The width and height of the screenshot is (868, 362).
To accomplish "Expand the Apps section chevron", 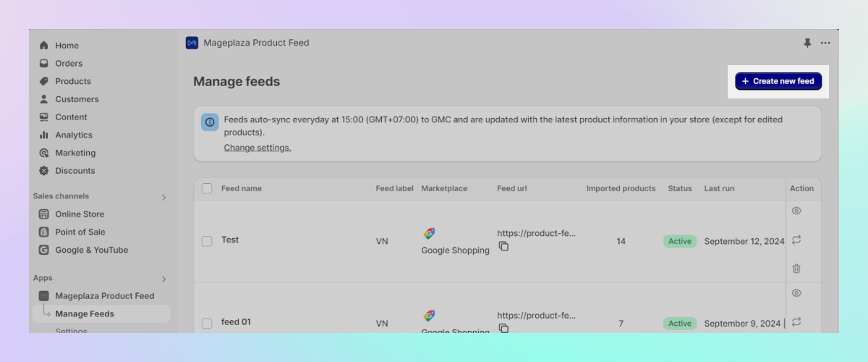I will (x=163, y=279).
